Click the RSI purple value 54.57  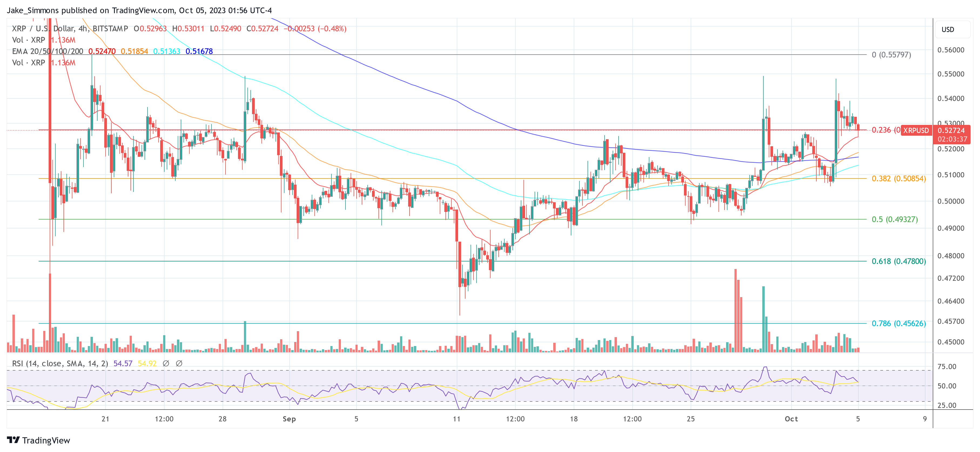123,363
